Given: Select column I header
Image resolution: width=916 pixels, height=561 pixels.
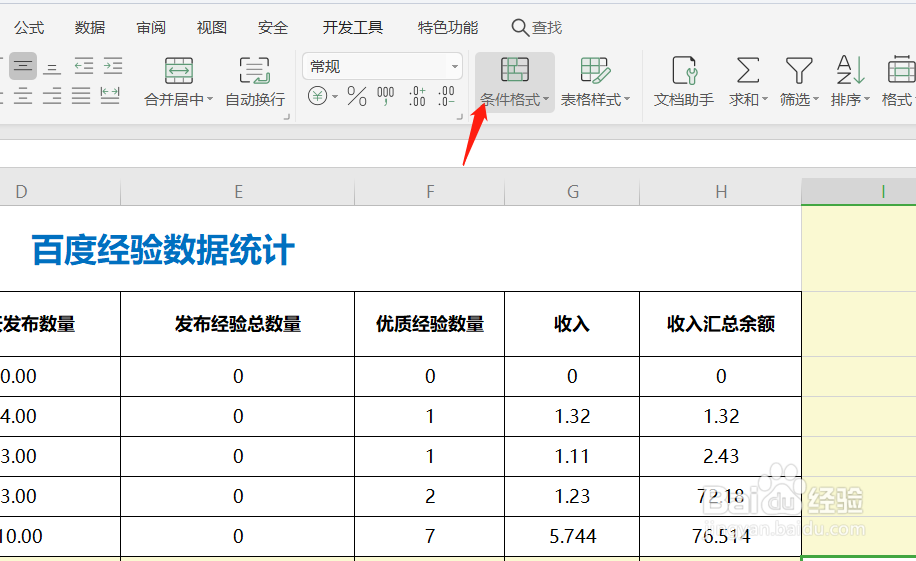Looking at the screenshot, I should click(x=859, y=192).
